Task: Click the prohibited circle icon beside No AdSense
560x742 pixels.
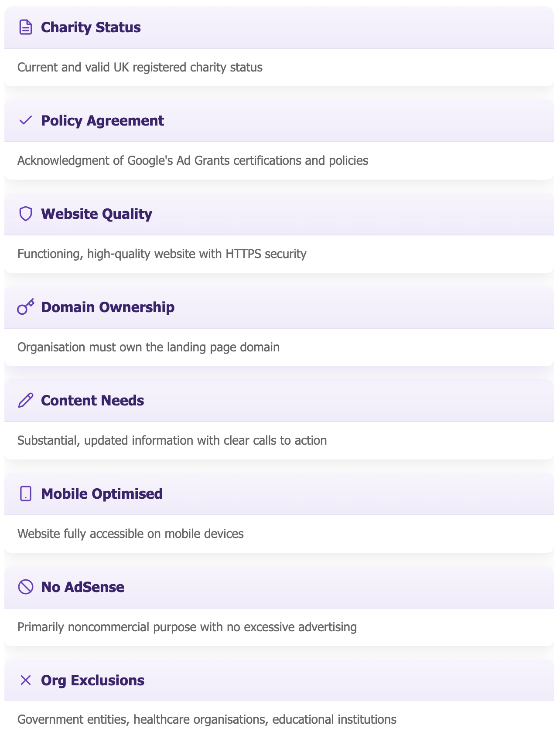Action: [26, 587]
